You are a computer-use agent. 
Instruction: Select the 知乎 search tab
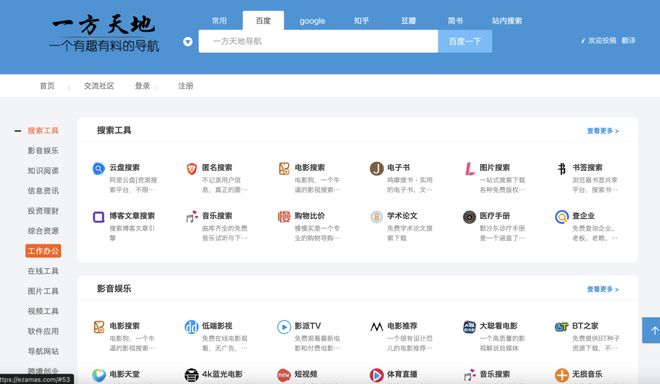click(x=361, y=21)
